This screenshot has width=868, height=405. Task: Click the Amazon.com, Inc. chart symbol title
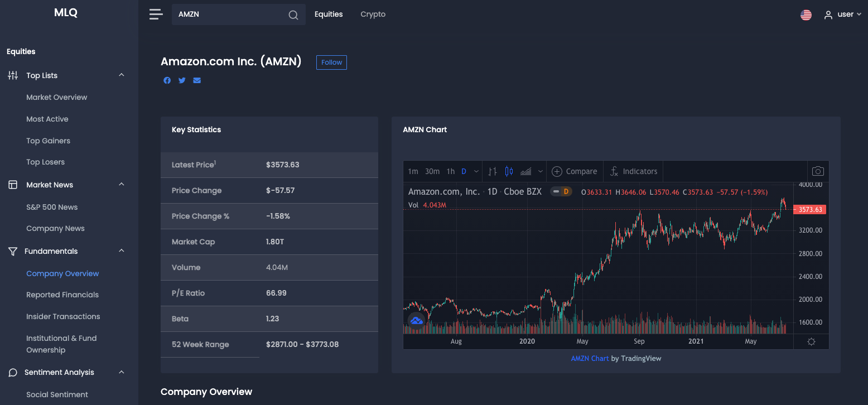pos(444,191)
